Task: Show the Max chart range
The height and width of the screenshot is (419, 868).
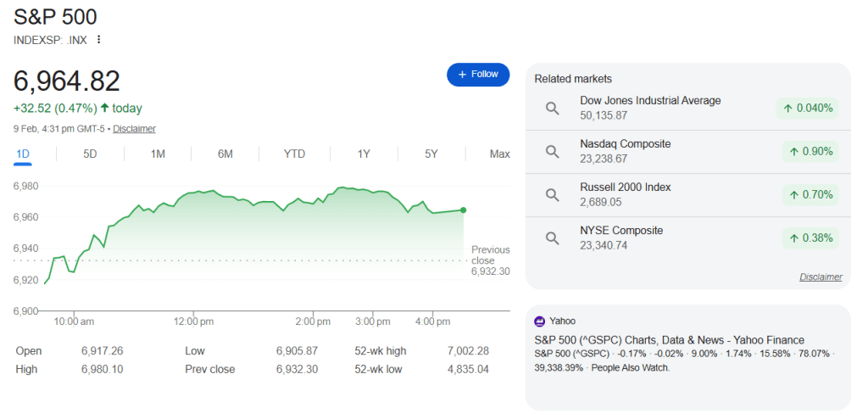Action: coord(500,154)
